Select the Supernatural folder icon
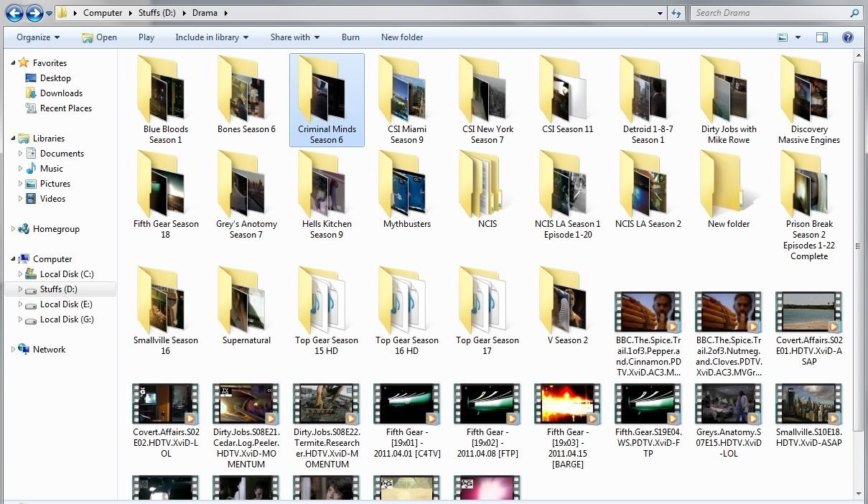 tap(246, 302)
